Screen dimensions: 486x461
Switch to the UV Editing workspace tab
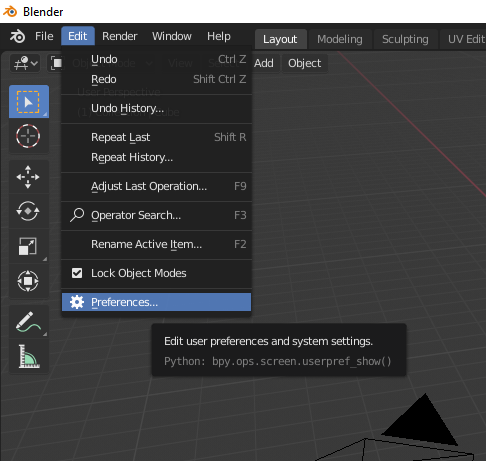coord(464,39)
